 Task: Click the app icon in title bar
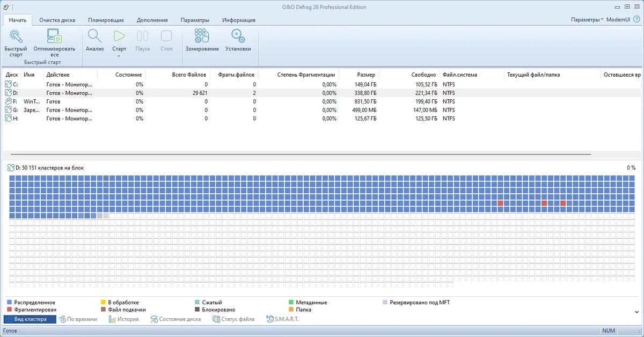(5, 6)
